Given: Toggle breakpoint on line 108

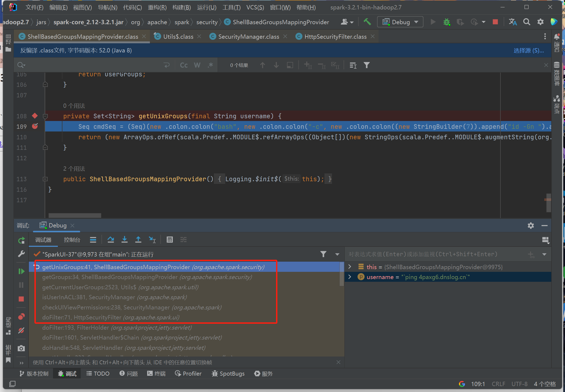Looking at the screenshot, I should [35, 116].
